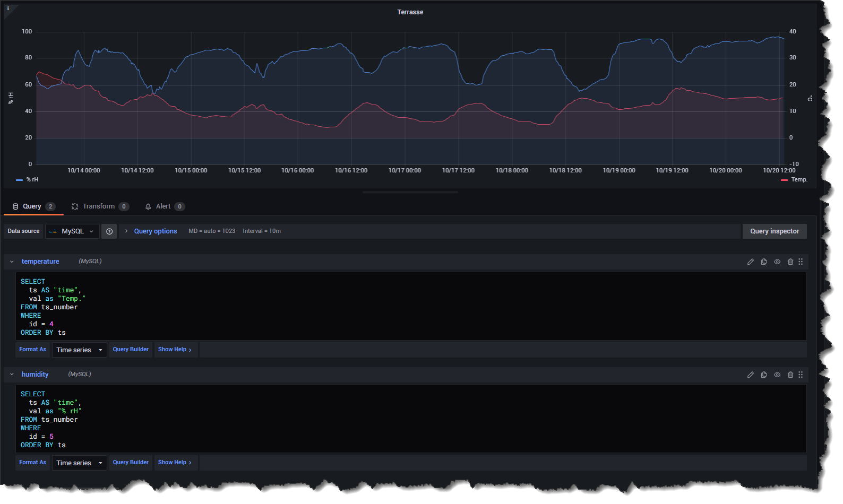The width and height of the screenshot is (843, 504).
Task: Click the 'MD = auto = 1023' text
Action: click(x=212, y=231)
